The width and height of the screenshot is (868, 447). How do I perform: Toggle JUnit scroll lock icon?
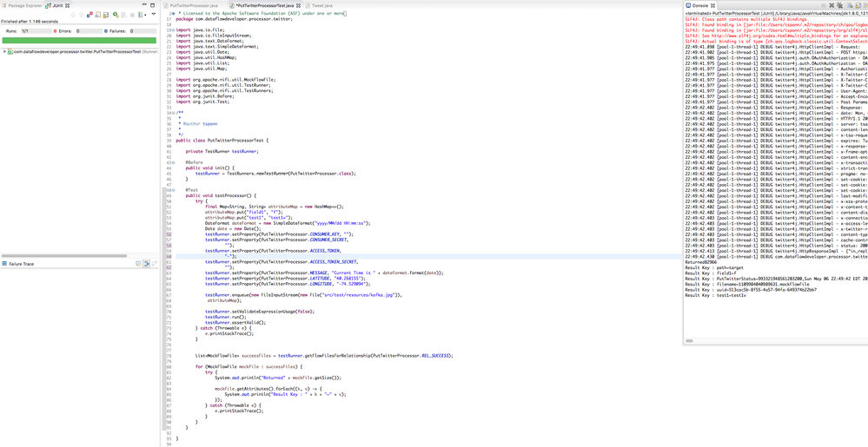[106, 15]
